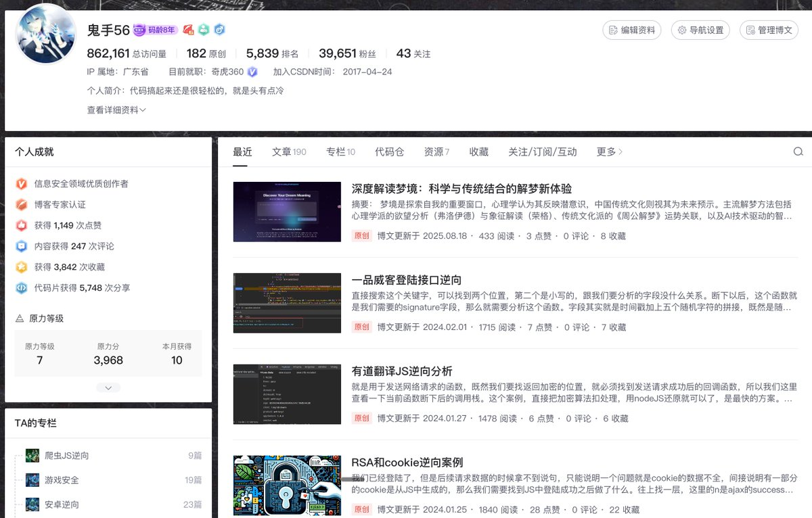The width and height of the screenshot is (812, 518).
Task: Open the 文章 190 tab
Action: click(x=289, y=151)
